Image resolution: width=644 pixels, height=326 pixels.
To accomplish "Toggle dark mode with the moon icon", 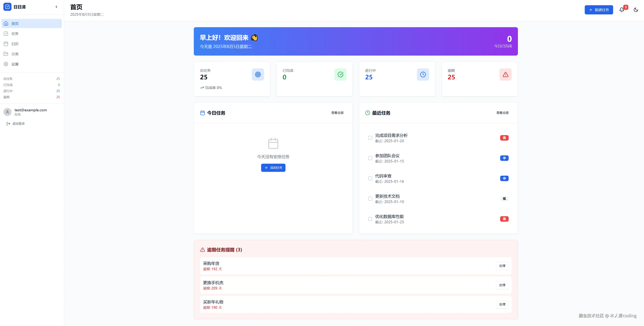I will [636, 10].
